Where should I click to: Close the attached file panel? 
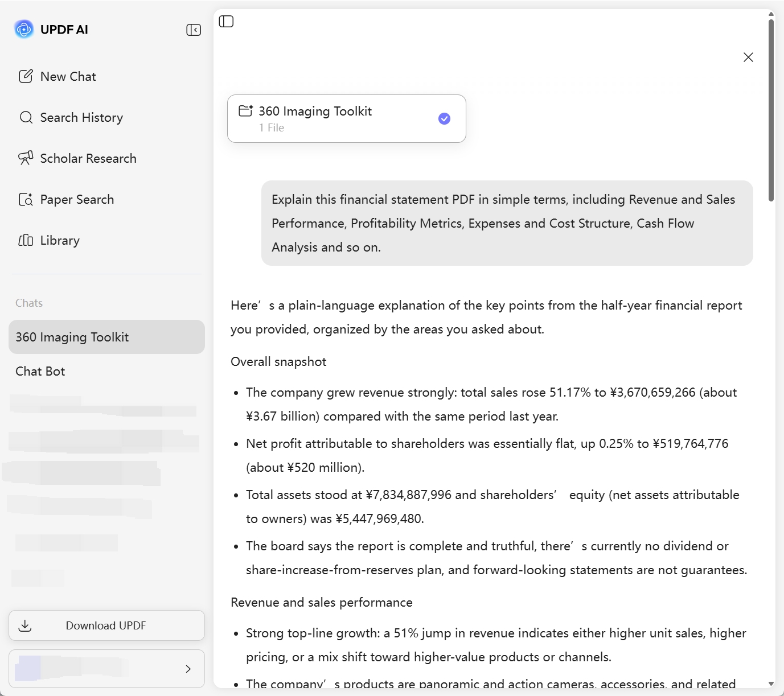click(748, 57)
